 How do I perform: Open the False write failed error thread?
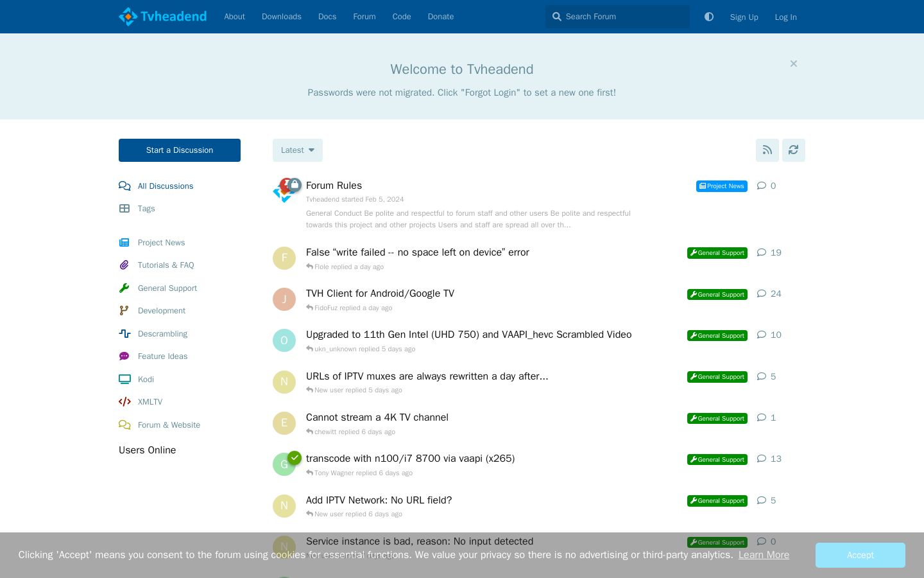tap(418, 252)
